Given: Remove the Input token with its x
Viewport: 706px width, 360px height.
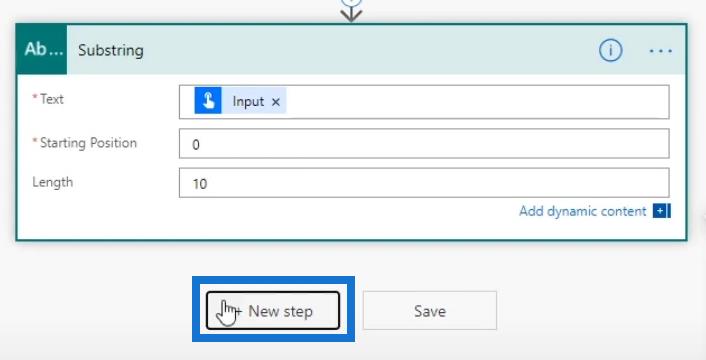Looking at the screenshot, I should 276,102.
